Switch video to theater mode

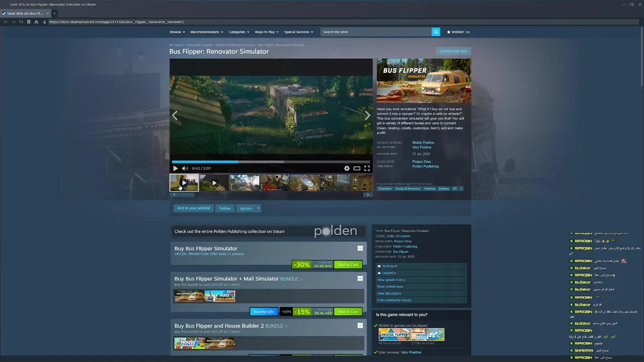(x=357, y=168)
